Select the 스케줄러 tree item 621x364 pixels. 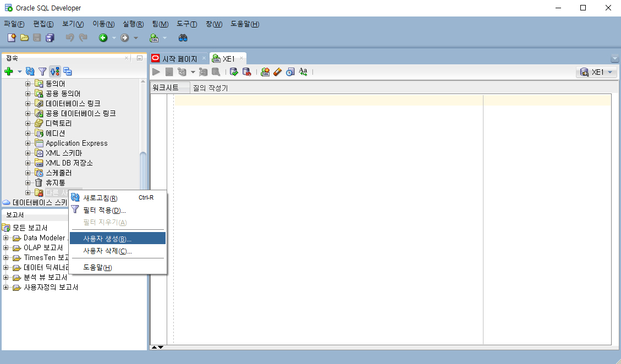tap(59, 173)
